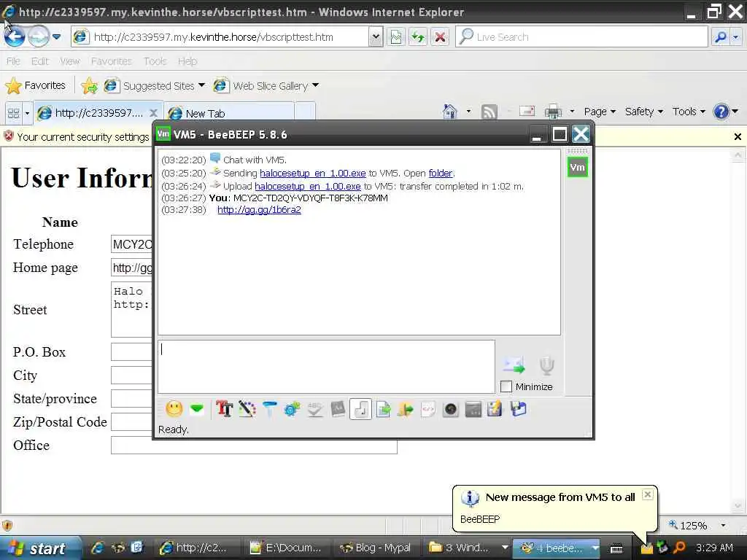This screenshot has height=560, width=747.
Task: Open the search provider dropdown arrow
Action: click(x=736, y=36)
